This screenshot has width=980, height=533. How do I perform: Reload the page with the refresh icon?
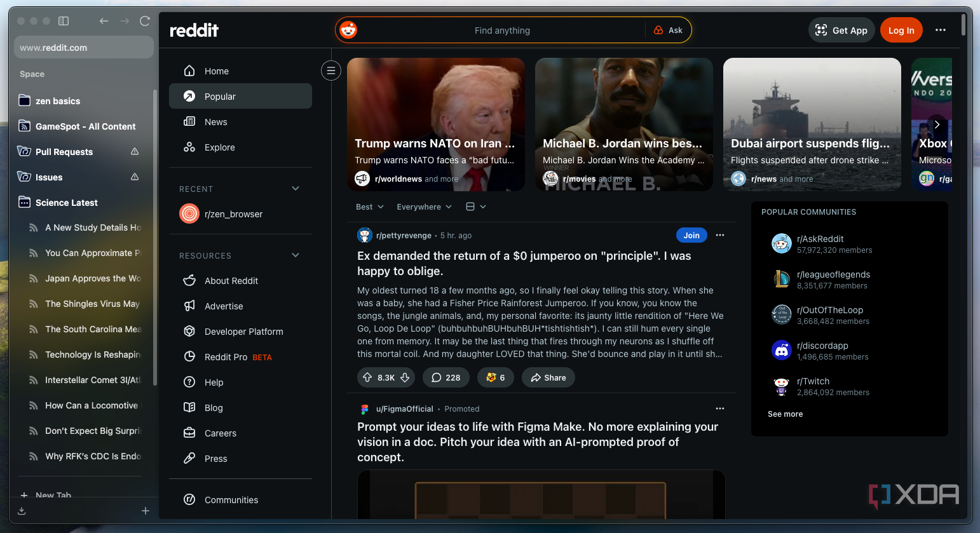[x=145, y=21]
